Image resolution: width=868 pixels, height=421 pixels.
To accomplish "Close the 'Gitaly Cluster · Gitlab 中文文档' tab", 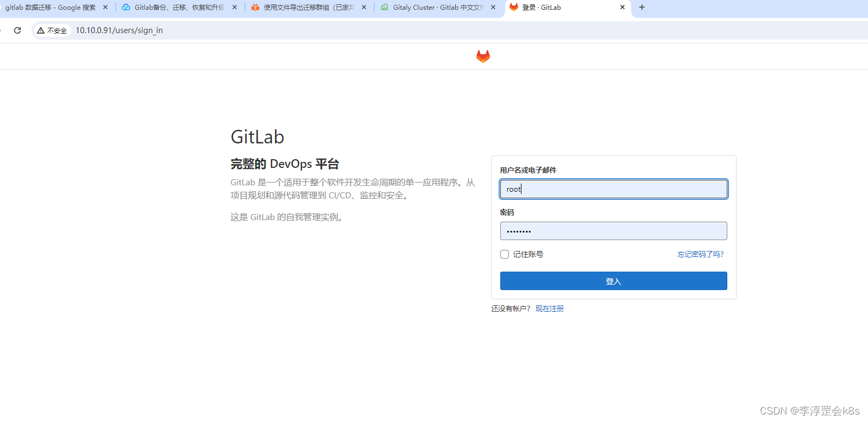I will tap(493, 7).
